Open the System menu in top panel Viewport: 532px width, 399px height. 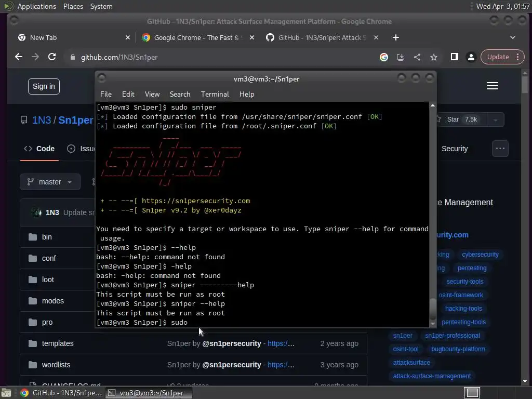click(x=101, y=6)
